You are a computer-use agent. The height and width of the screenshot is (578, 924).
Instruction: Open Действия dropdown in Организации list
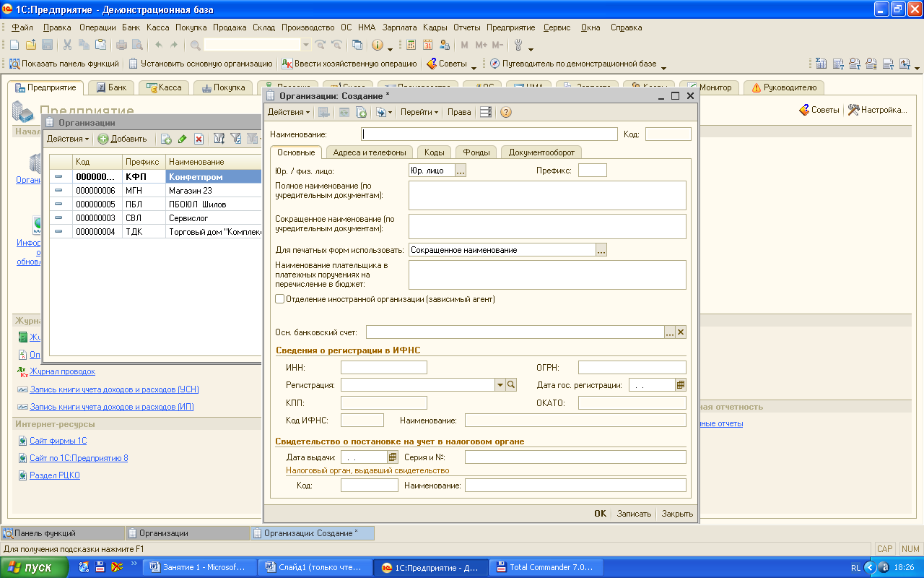68,139
